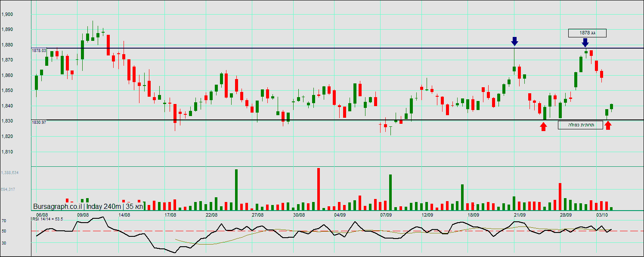Select the blue arrow under the 1878 label box
The height and width of the screenshot is (257, 644).
[x=585, y=43]
